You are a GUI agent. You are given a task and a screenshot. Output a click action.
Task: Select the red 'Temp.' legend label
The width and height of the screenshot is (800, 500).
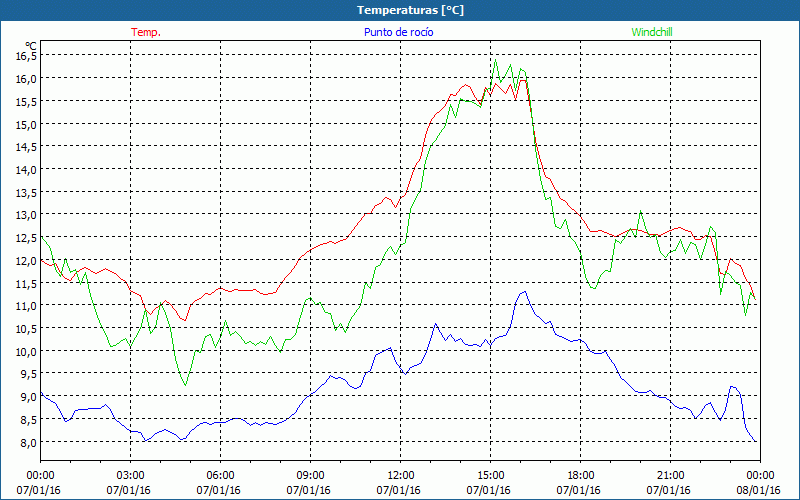point(146,32)
